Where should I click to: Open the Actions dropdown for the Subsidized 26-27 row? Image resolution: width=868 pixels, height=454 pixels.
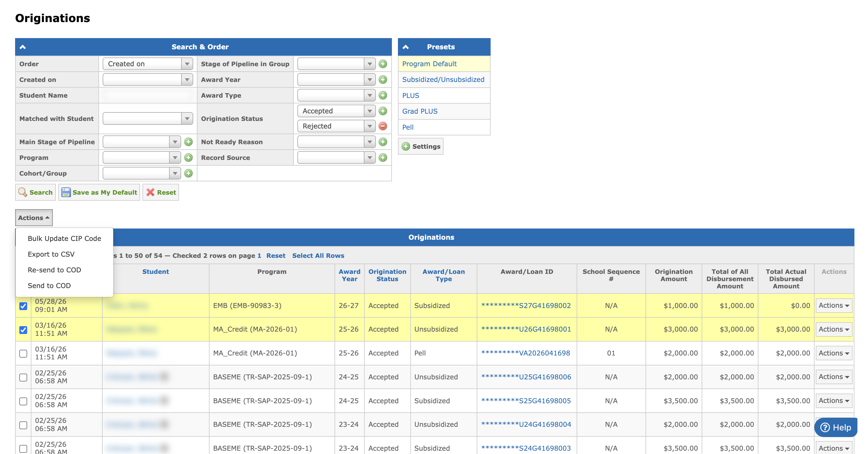click(x=834, y=306)
